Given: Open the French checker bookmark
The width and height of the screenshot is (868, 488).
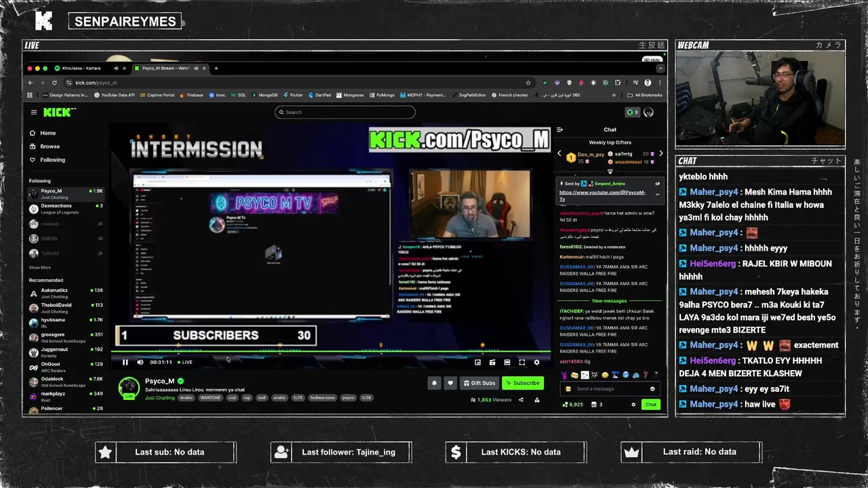Looking at the screenshot, I should [x=510, y=95].
